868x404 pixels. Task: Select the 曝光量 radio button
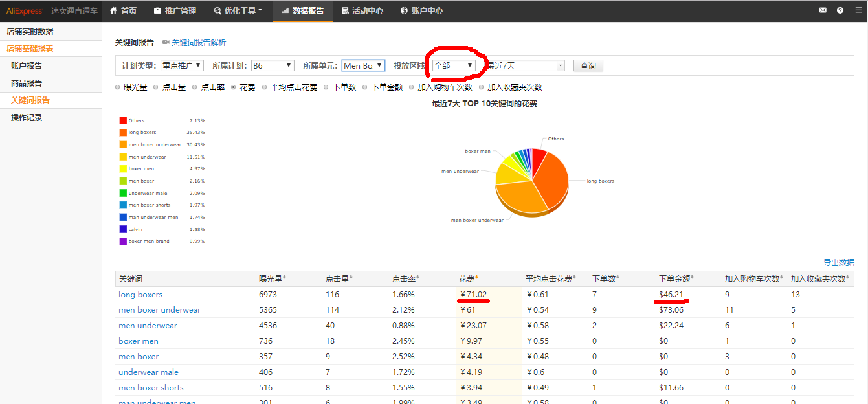[118, 87]
